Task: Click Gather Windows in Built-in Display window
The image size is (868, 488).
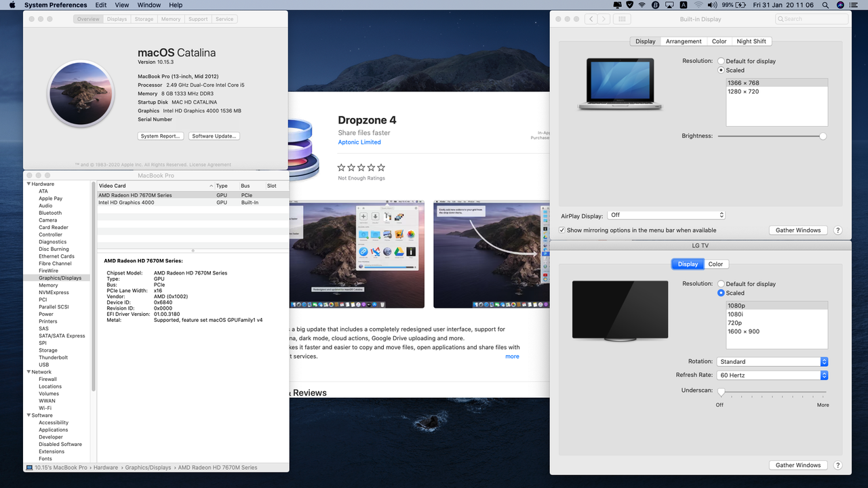Action: 798,230
